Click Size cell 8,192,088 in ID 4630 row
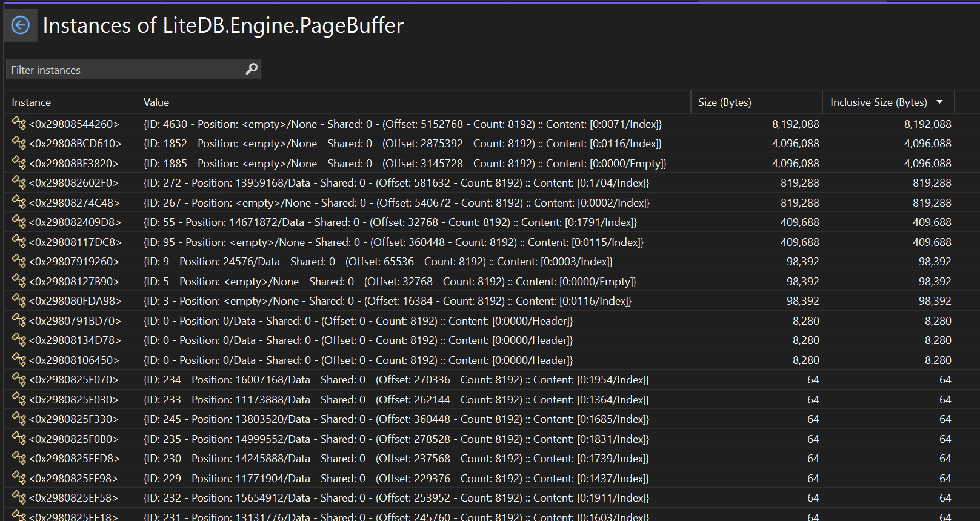980x521 pixels. [795, 124]
